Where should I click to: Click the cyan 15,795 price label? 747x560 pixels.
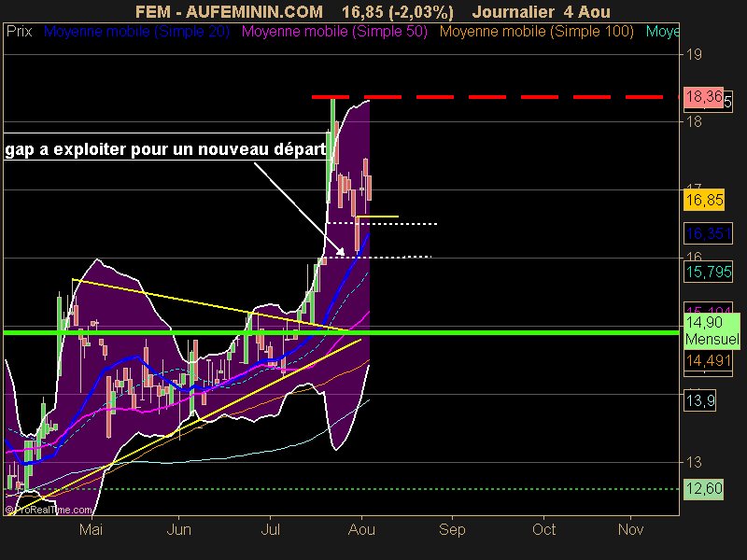(x=708, y=272)
